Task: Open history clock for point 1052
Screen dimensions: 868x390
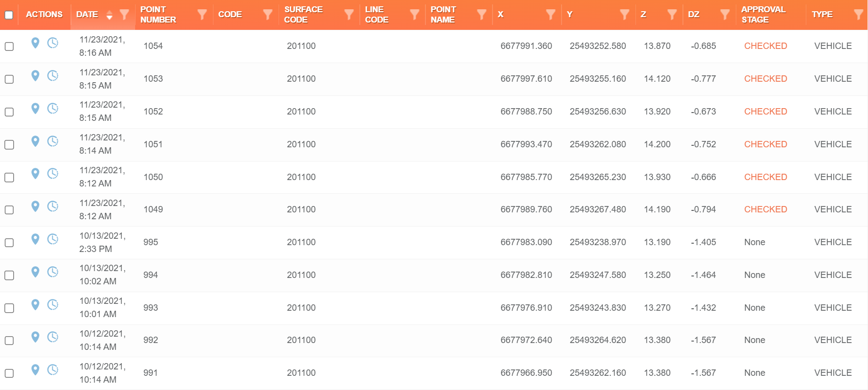Action: (x=53, y=109)
